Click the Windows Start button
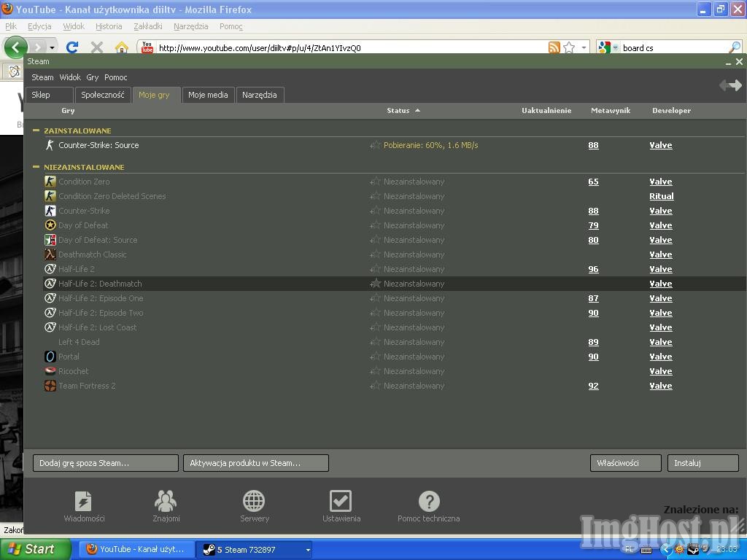This screenshot has width=747, height=560. 36,549
